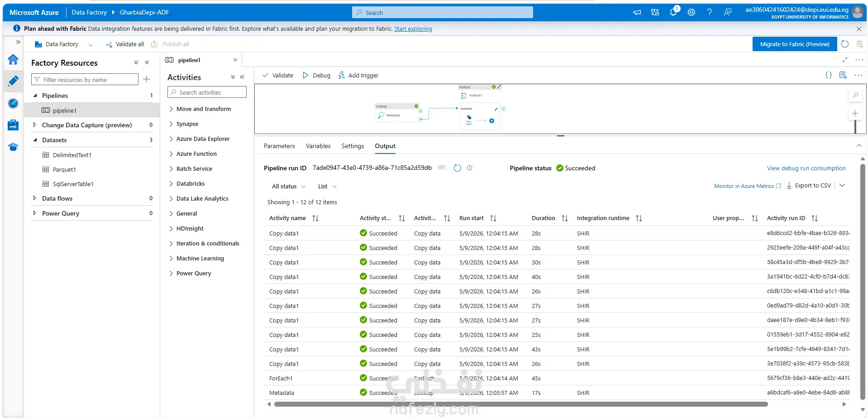
Task: Sort by Activity name column
Action: pyautogui.click(x=315, y=218)
